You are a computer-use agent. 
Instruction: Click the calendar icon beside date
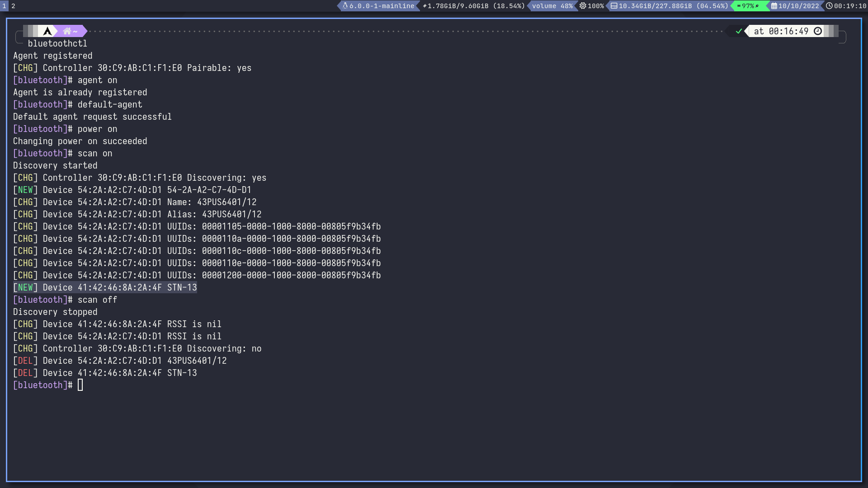pyautogui.click(x=774, y=6)
